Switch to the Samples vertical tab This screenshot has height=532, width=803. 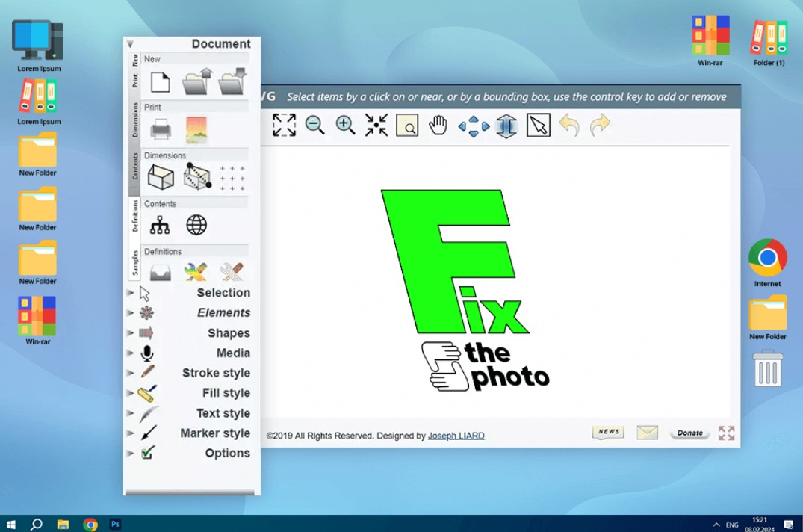point(135,263)
